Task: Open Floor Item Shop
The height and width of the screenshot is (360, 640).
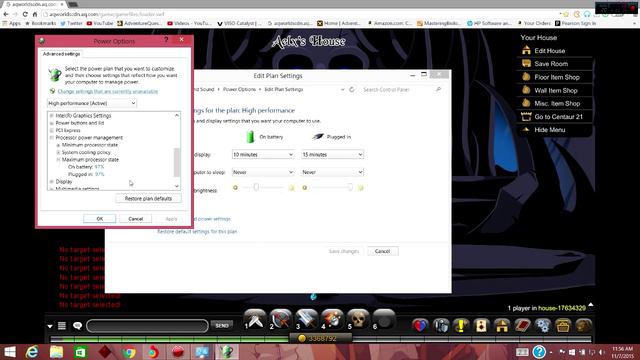Action: click(x=557, y=77)
